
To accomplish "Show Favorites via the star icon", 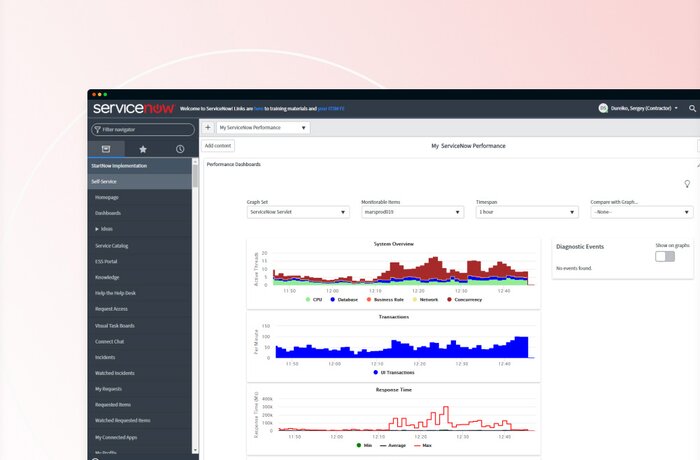I will tap(143, 149).
